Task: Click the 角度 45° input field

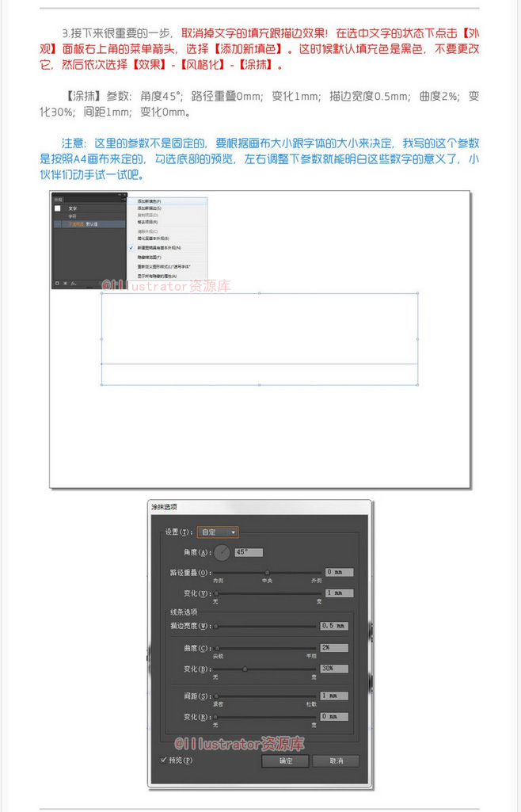Action: click(x=249, y=552)
